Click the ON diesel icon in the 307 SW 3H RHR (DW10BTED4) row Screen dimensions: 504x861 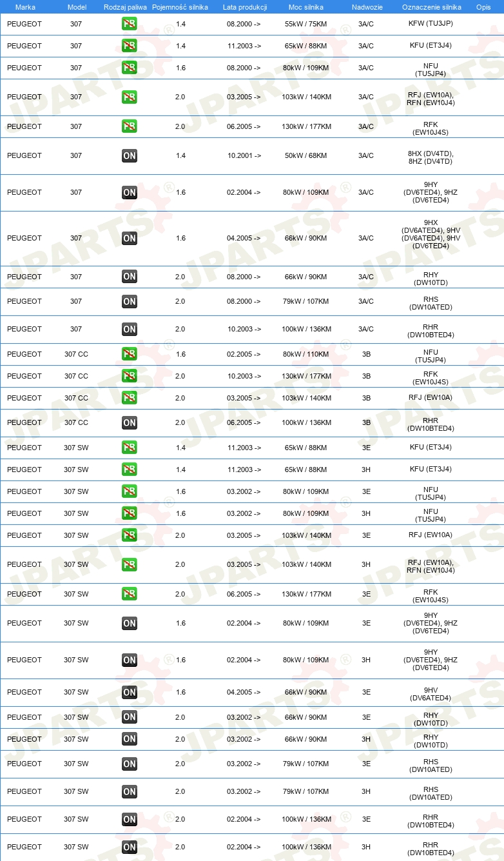coord(130,847)
